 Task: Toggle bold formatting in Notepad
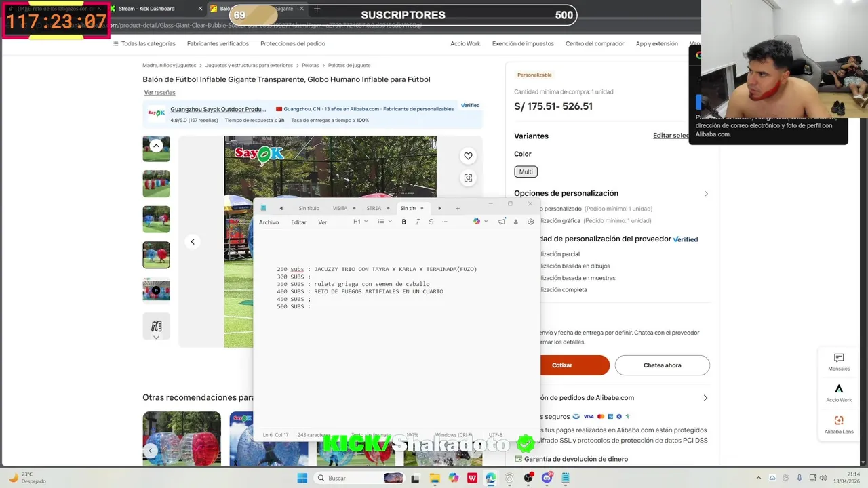click(403, 222)
